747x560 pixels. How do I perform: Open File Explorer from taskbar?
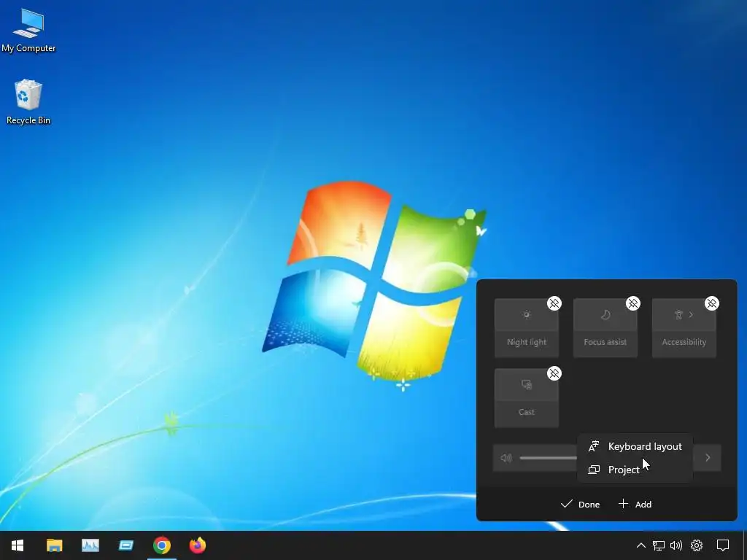[54, 545]
